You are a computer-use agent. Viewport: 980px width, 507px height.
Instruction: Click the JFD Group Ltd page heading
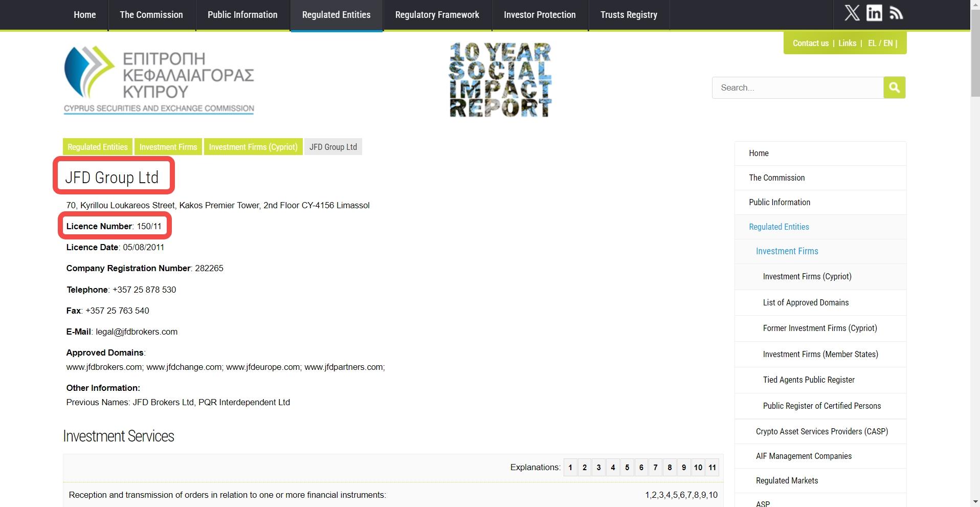tap(112, 177)
